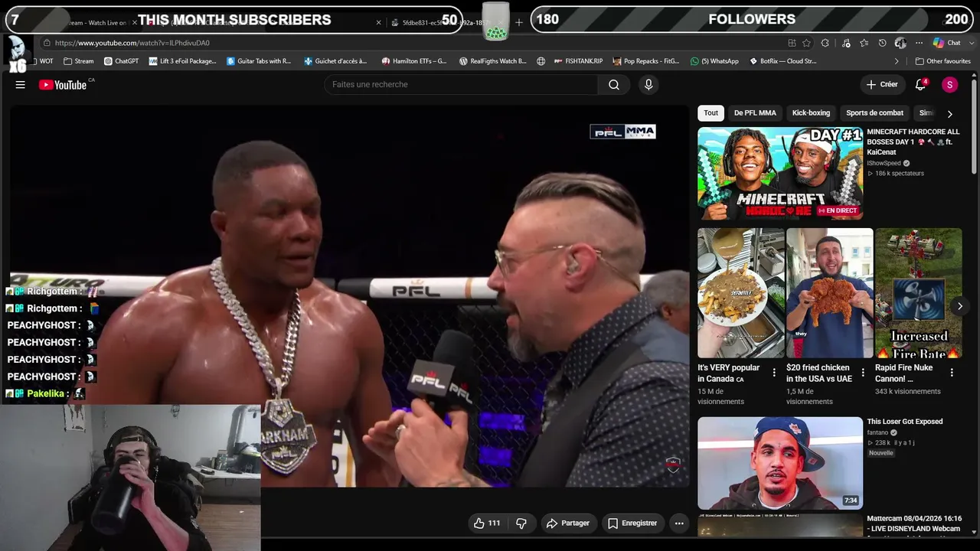980x551 pixels.
Task: Open the account avatar menu
Action: pyautogui.click(x=950, y=85)
